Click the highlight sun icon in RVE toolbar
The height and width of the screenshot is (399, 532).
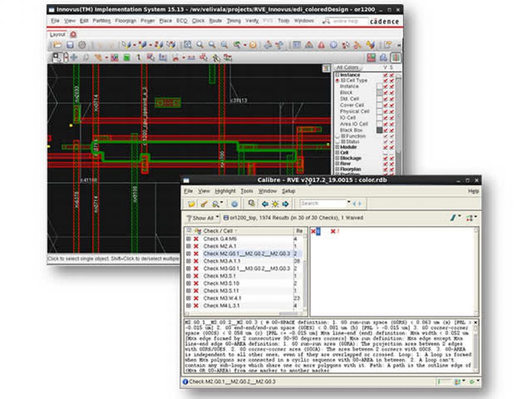[275, 204]
